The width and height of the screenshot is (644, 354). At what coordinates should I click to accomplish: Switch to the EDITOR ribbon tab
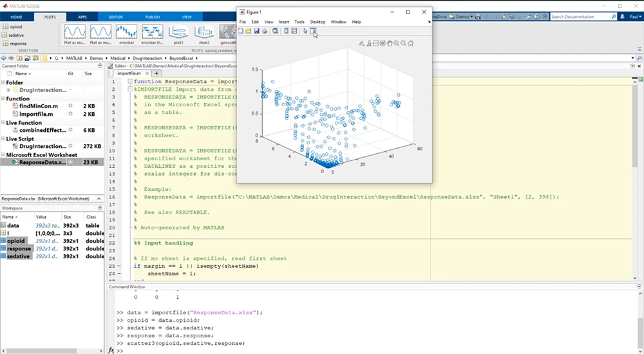pyautogui.click(x=116, y=17)
